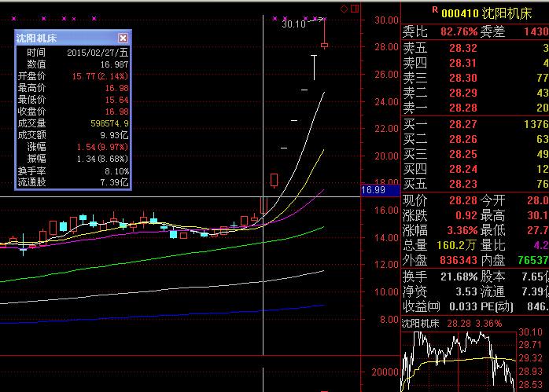Screen dimensions: 549x392
Task: Click the 开盘价 row in data popup
Action: (x=72, y=75)
